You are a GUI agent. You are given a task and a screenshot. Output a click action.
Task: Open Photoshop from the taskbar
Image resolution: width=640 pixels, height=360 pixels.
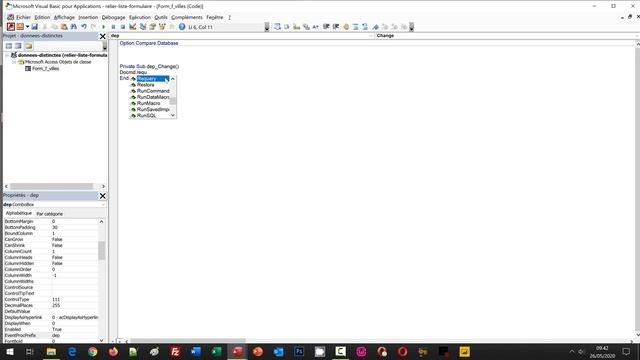coord(299,351)
